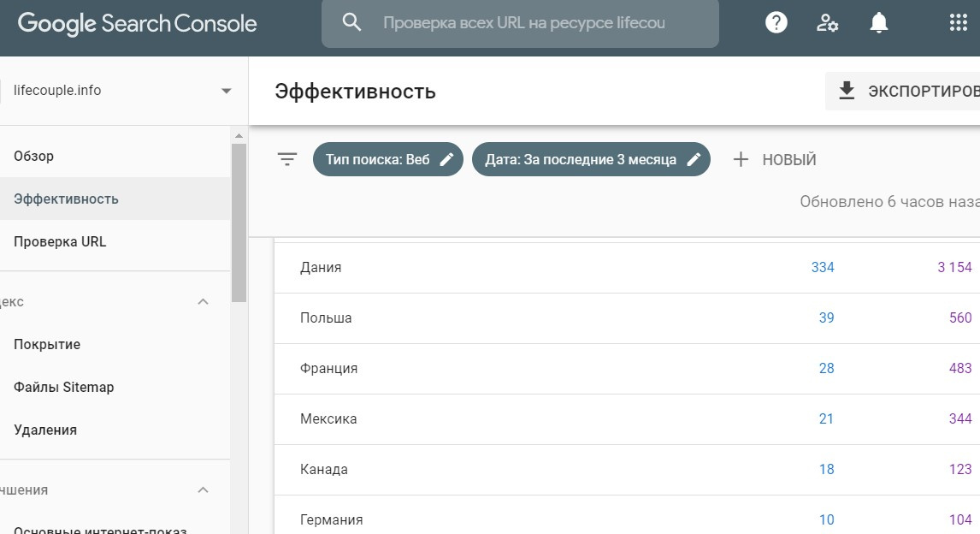Click the filter list icon
The height and width of the screenshot is (534, 980).
(287, 159)
